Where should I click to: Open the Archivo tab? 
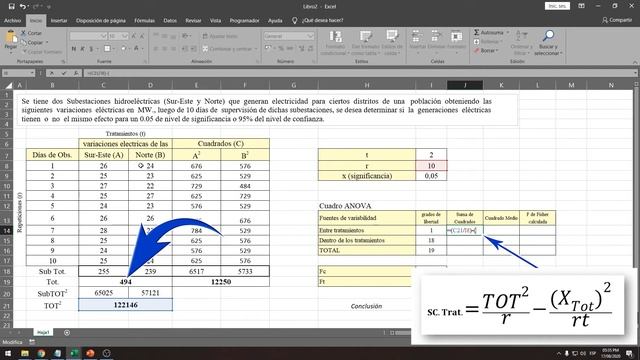coord(12,20)
